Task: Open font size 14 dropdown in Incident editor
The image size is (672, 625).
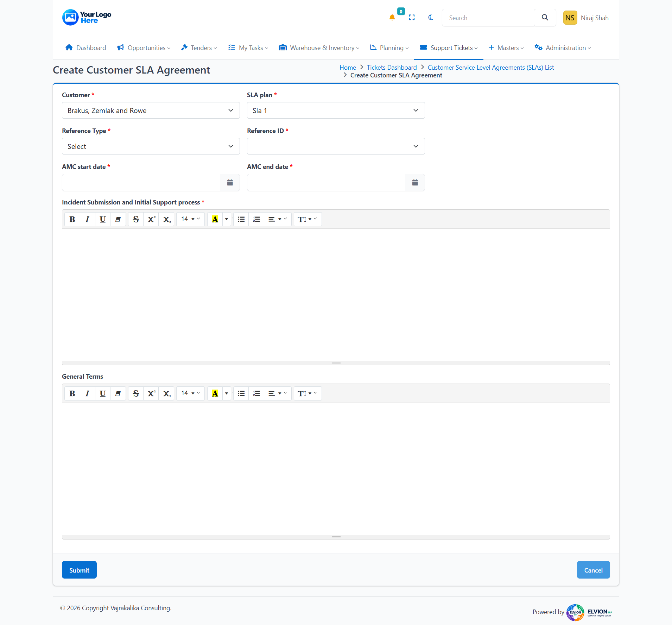Action: point(190,219)
